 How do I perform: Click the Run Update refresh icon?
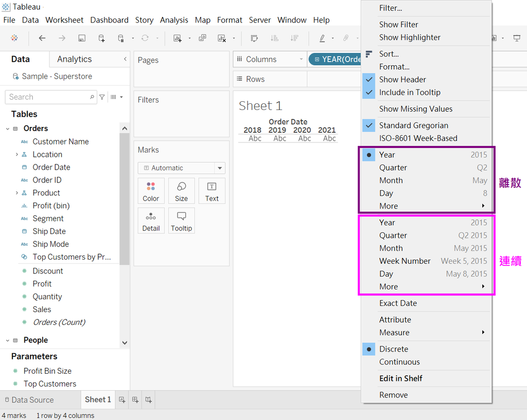(145, 38)
